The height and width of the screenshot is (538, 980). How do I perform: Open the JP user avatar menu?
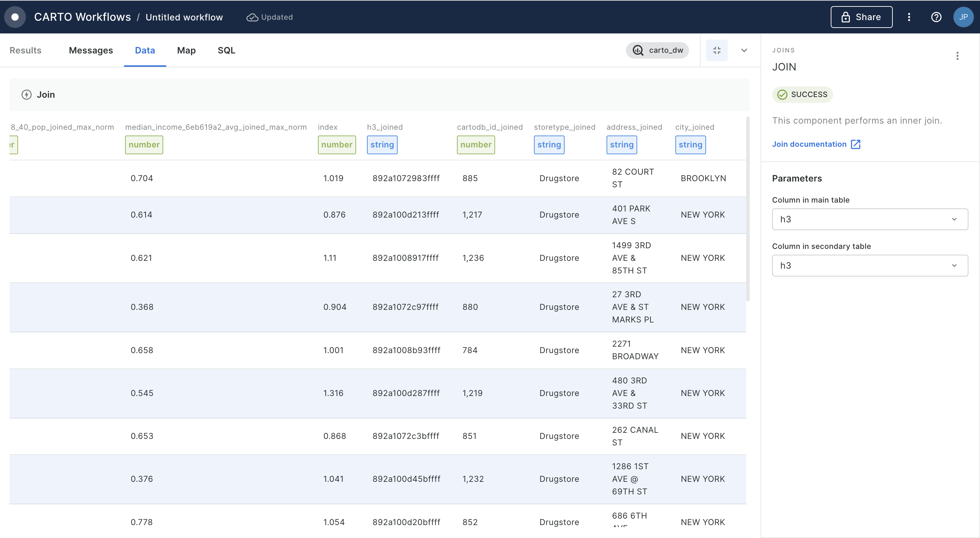coord(963,17)
